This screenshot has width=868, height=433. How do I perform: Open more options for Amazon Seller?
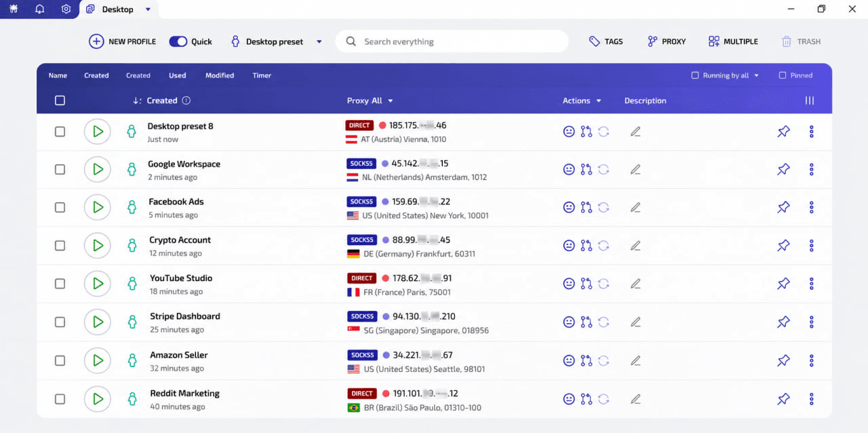(812, 360)
